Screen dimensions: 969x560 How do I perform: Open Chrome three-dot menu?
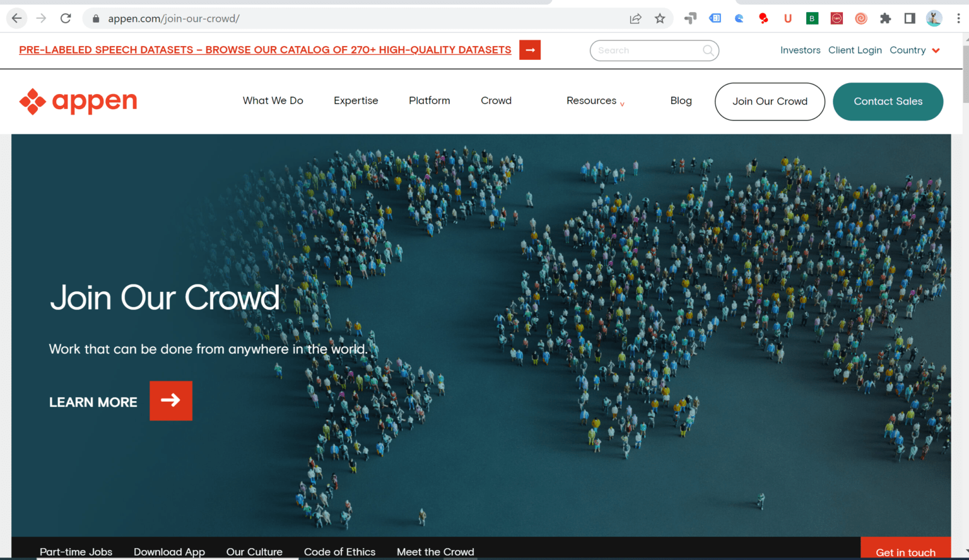[x=958, y=18]
